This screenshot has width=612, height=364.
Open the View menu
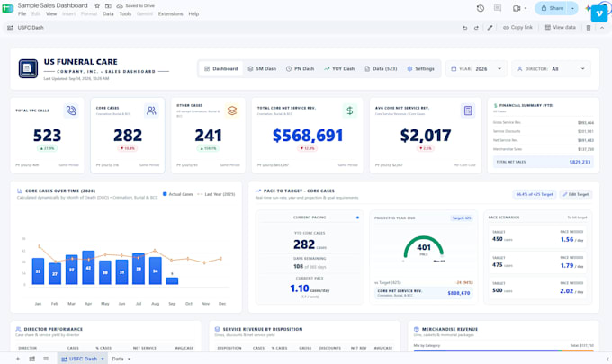click(51, 13)
